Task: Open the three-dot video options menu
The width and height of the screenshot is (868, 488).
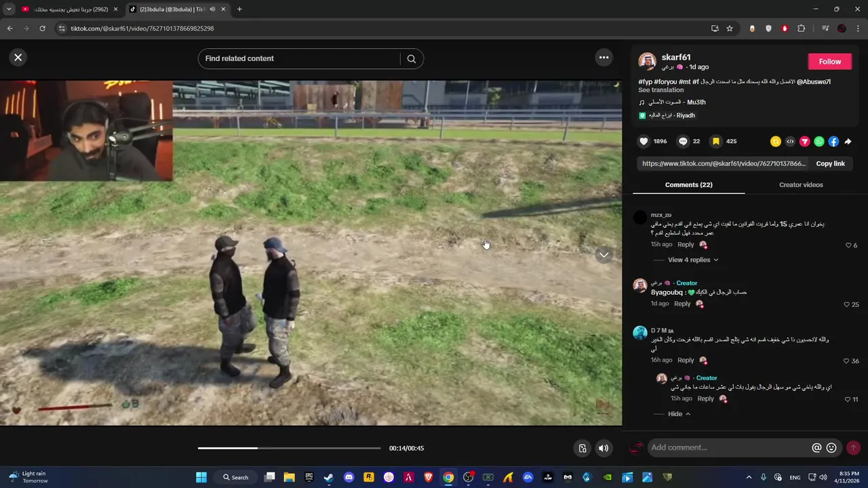Action: (604, 58)
